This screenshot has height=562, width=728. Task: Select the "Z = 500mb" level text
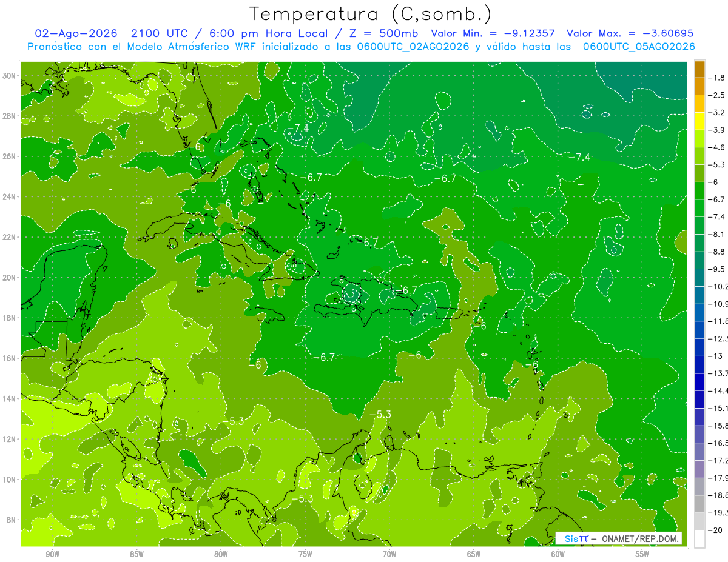383,33
